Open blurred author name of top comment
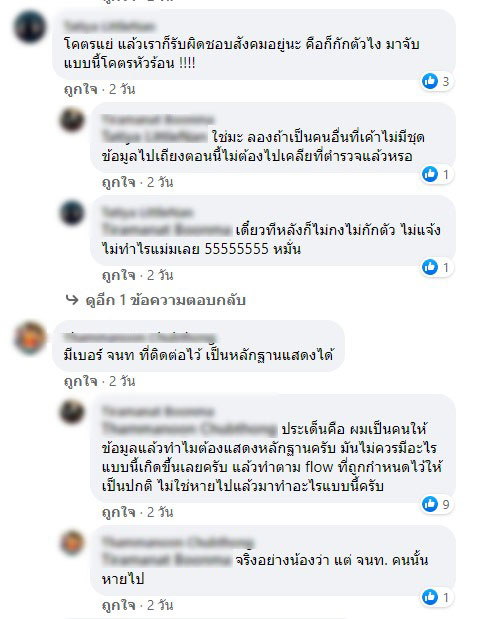The height and width of the screenshot is (619, 495). coord(109,26)
